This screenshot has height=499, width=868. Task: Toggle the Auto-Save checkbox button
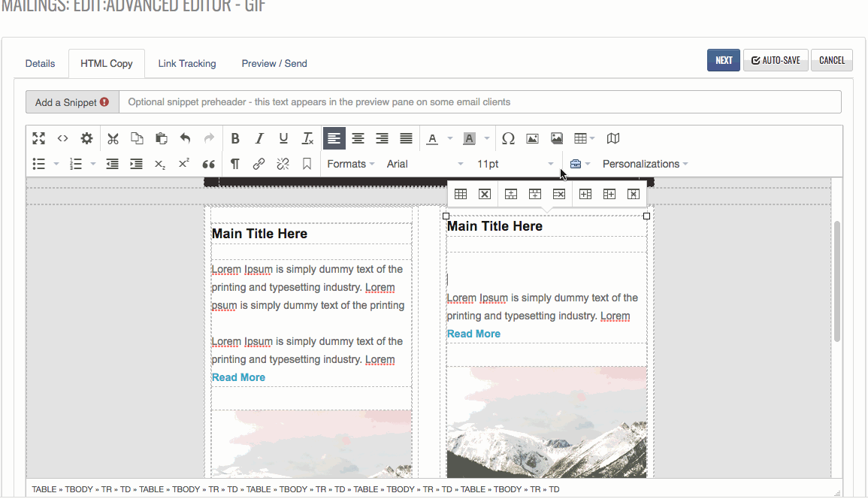(776, 60)
